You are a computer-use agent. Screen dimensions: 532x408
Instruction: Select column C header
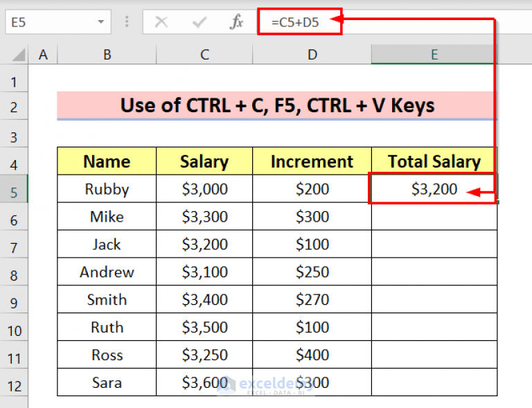click(204, 54)
